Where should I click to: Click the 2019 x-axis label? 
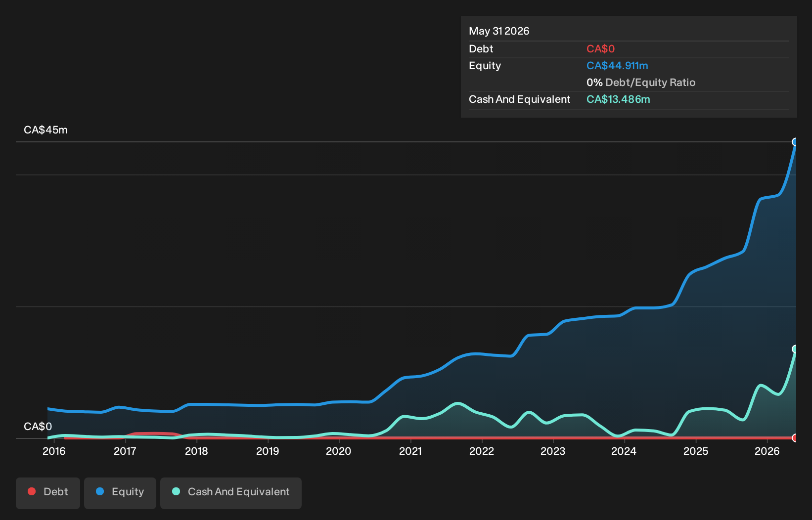[x=268, y=451]
